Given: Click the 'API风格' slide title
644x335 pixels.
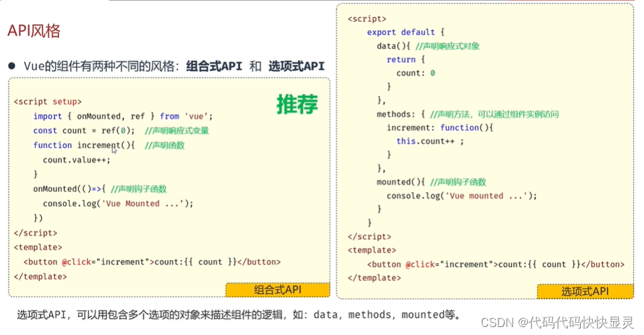Looking at the screenshot, I should coord(34,31).
